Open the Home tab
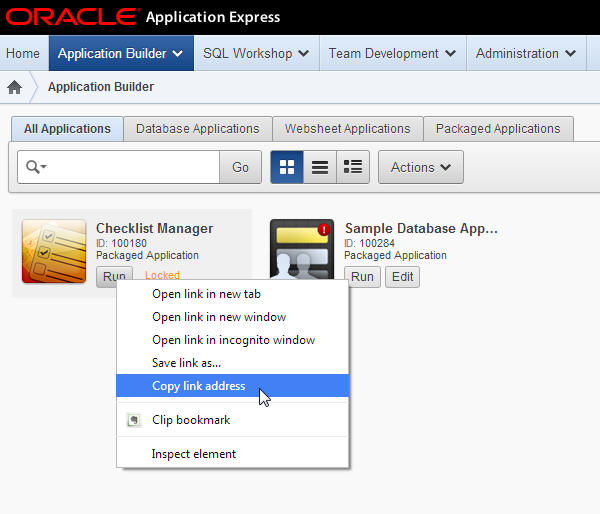This screenshot has height=514, width=600. [x=23, y=53]
